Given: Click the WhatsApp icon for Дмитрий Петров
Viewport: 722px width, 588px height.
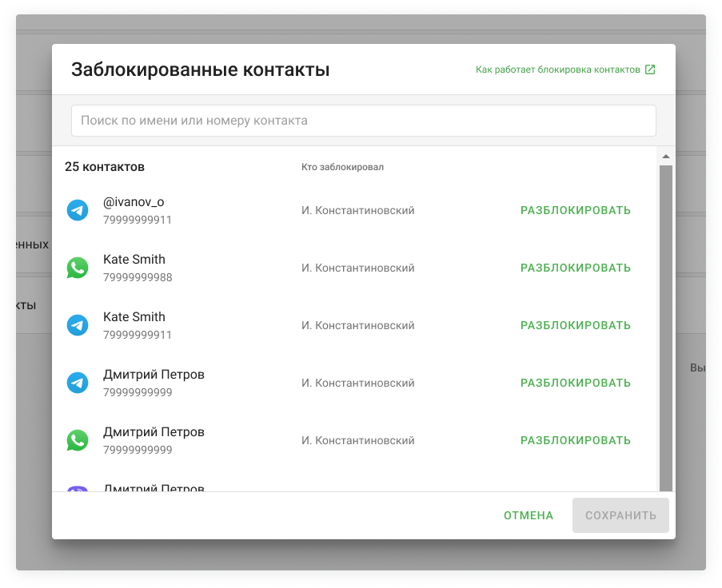Looking at the screenshot, I should (78, 440).
